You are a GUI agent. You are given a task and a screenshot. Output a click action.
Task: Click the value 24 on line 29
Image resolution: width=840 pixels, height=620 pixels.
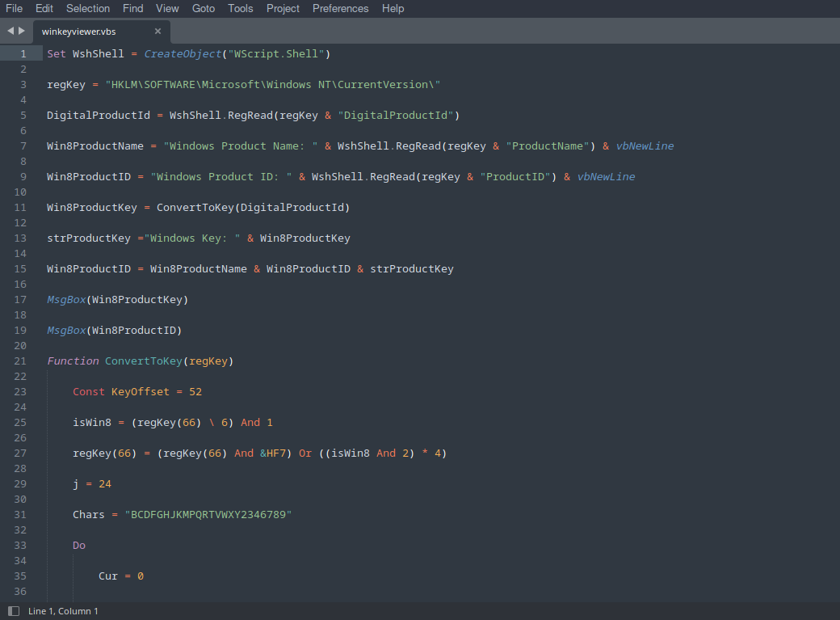click(x=105, y=484)
